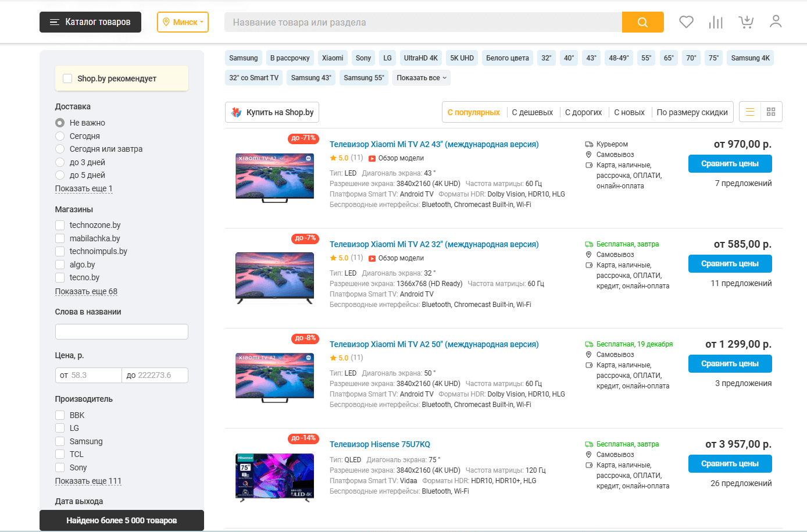Screen dimensions: 807x532
Task: Click the -71% discount badge
Action: (303, 138)
